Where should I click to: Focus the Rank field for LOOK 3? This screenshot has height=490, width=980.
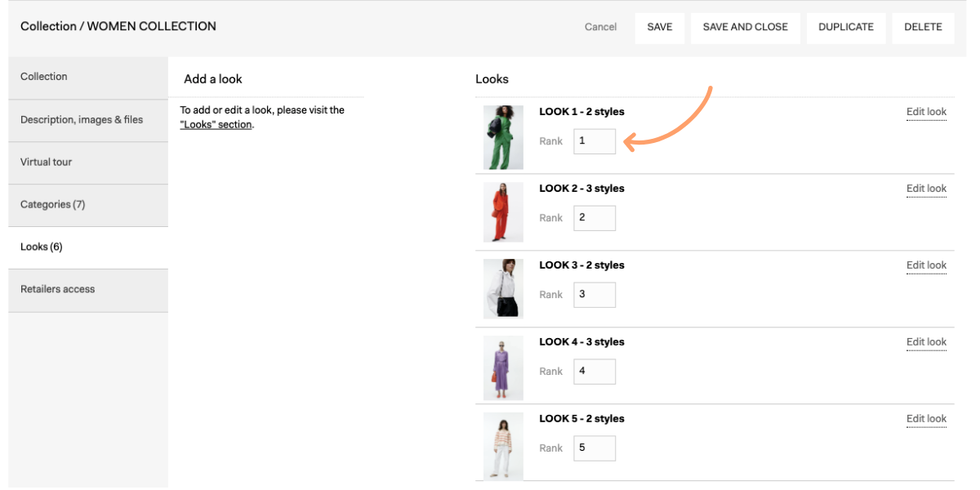pos(595,295)
